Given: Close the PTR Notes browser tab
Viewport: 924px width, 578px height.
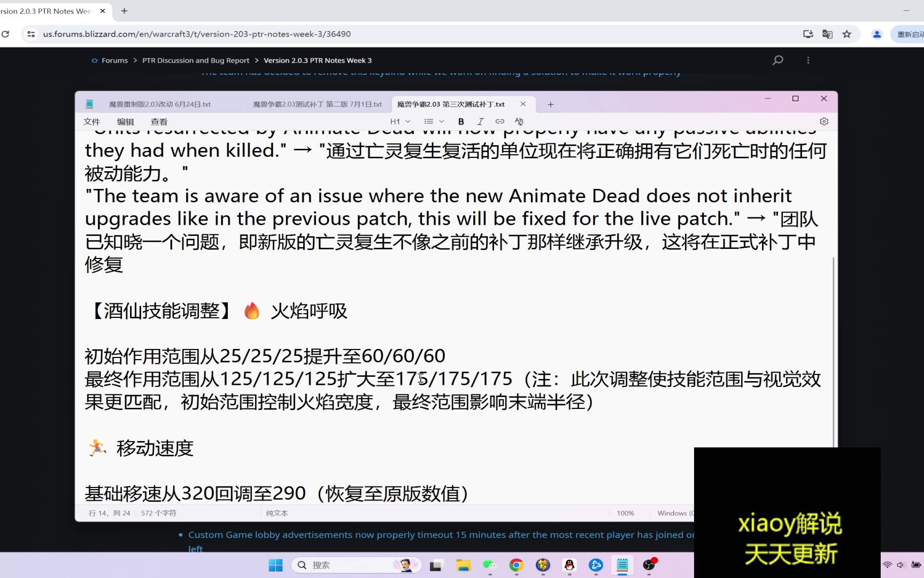Looking at the screenshot, I should [x=103, y=11].
